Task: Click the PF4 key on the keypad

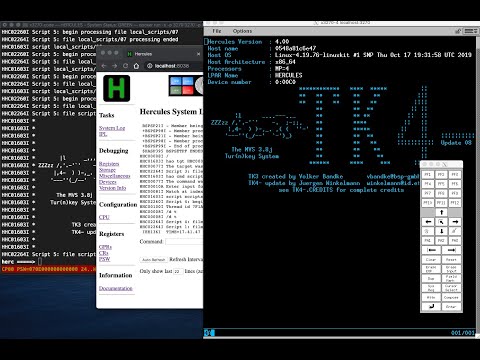Action: tap(428, 184)
